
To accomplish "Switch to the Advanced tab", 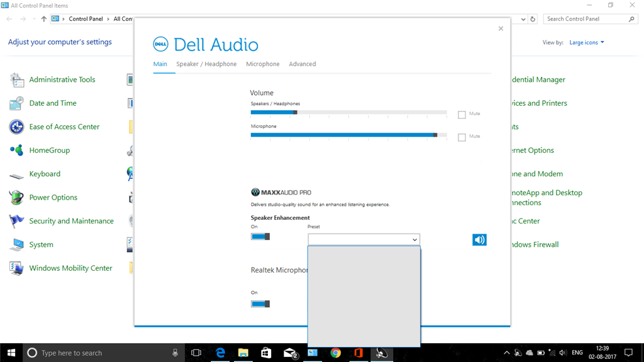I will [x=303, y=64].
